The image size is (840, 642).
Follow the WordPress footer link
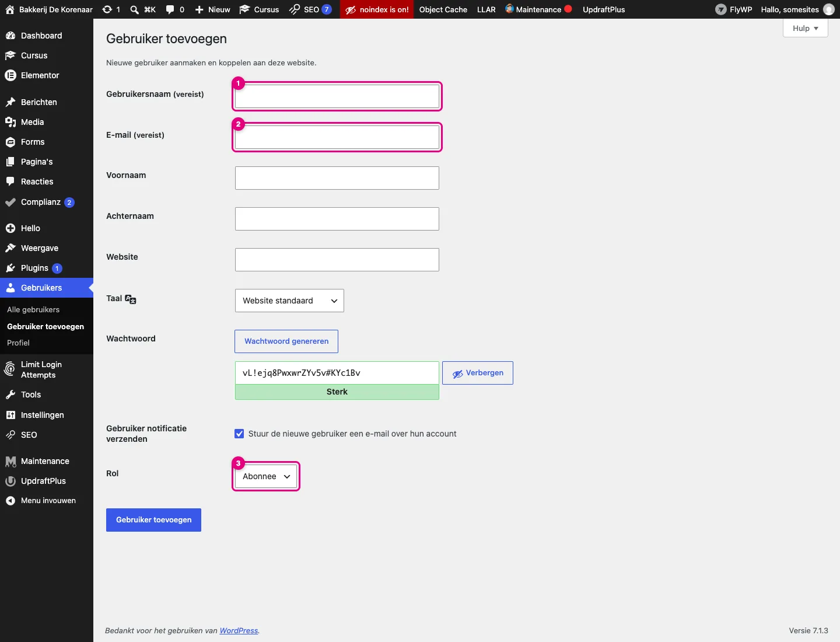[x=239, y=630]
